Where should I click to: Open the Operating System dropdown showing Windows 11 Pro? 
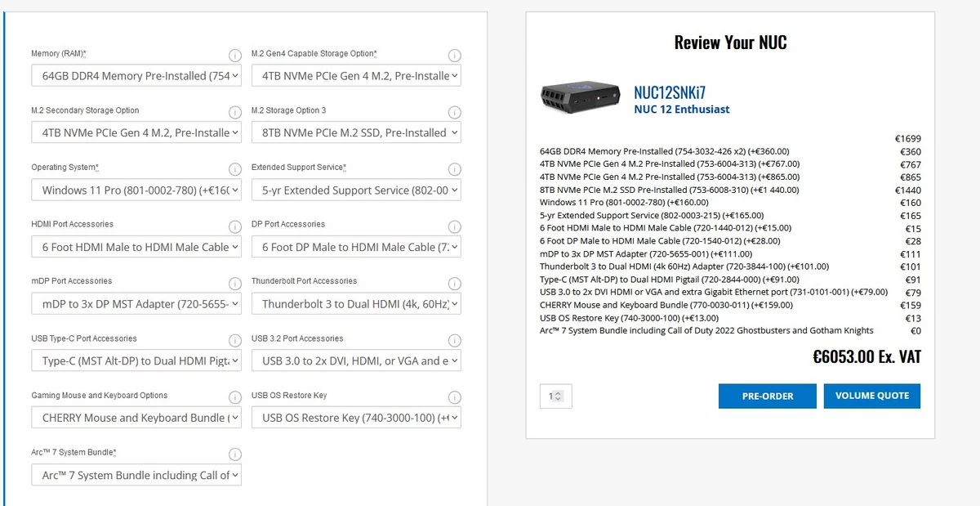(136, 190)
